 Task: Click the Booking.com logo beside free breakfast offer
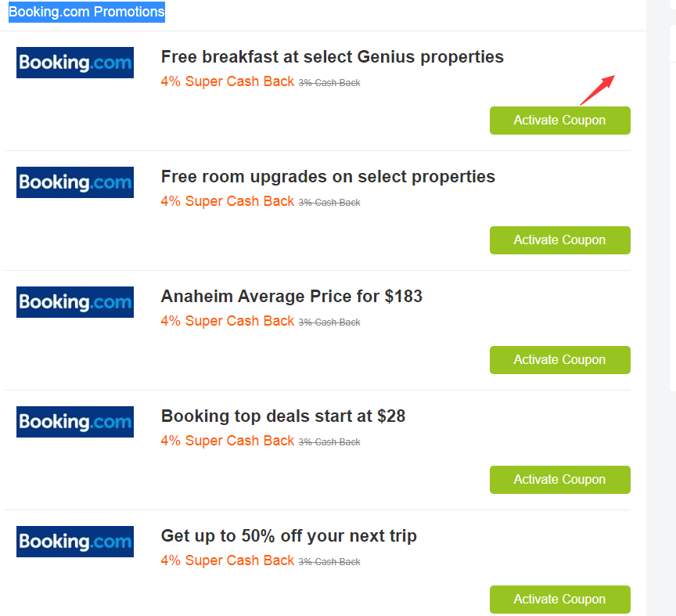pos(74,63)
